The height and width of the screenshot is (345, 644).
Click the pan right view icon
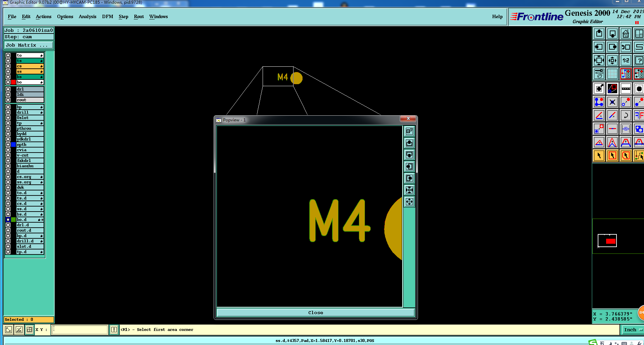[x=612, y=47]
